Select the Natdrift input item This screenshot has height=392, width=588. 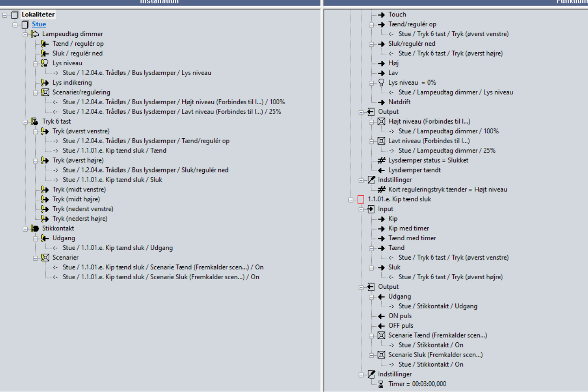tap(399, 102)
